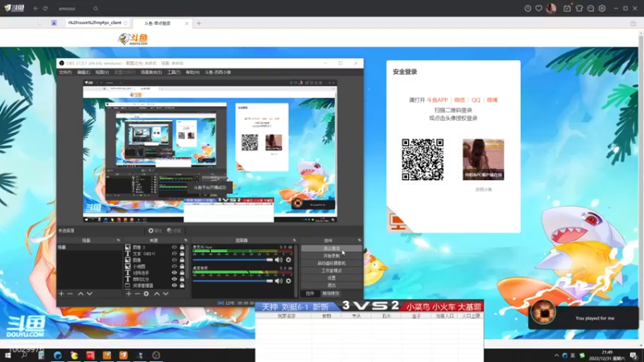Open a new tab with the plus button
This screenshot has width=644, height=362.
[199, 23]
